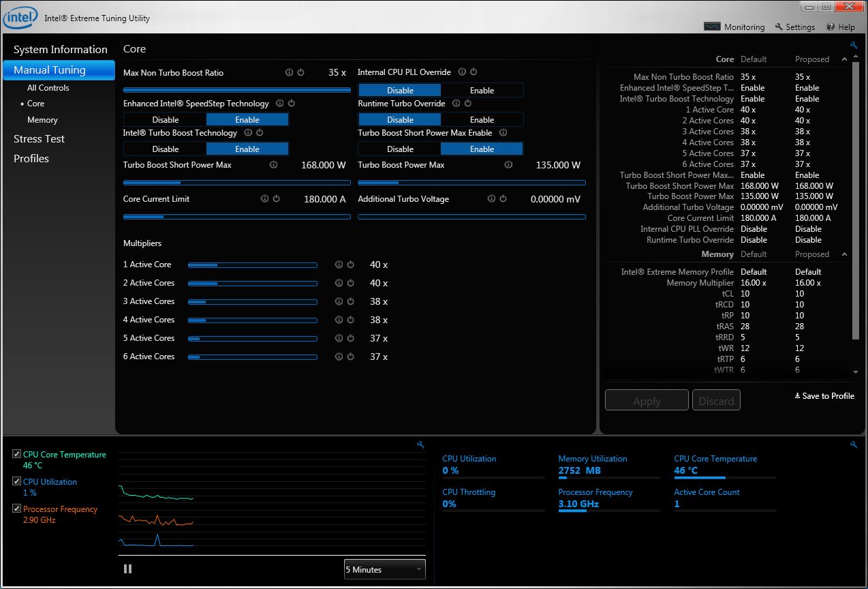Uncheck CPU Utilization graph checkbox
Screen dimensions: 868x589
17,481
